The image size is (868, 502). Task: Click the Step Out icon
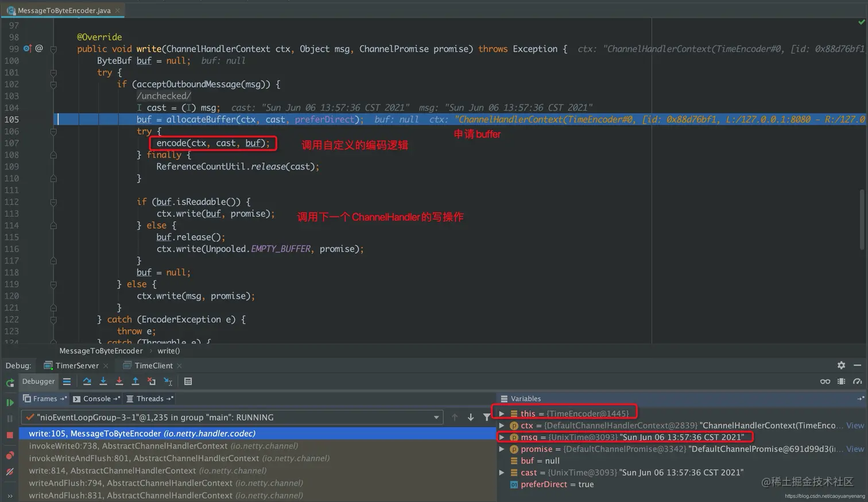click(x=135, y=381)
